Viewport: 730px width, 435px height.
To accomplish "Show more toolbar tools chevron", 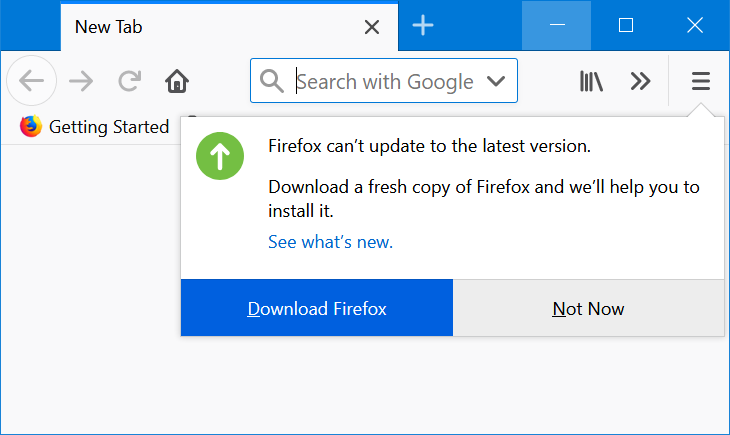I will [641, 81].
